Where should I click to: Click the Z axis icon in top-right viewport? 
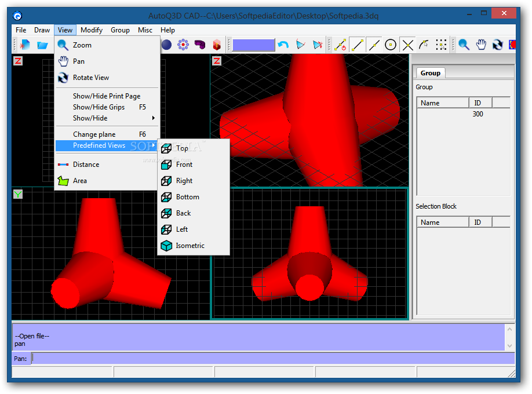(217, 61)
